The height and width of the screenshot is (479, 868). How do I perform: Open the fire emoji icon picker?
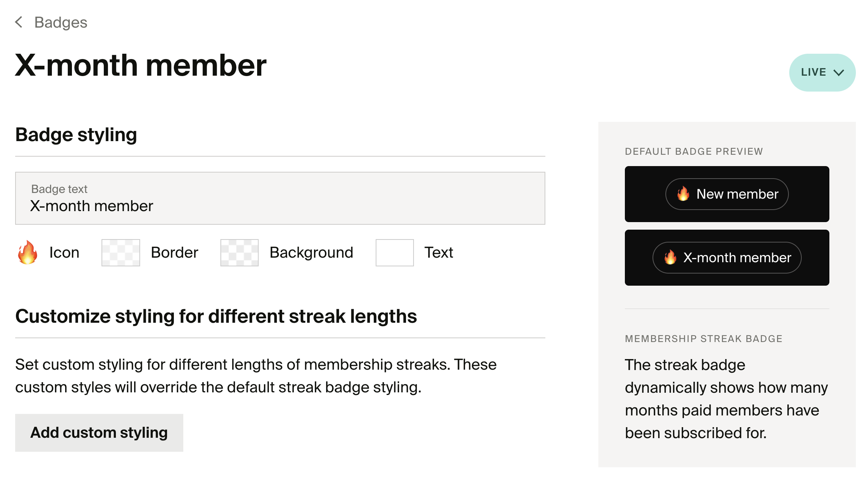click(28, 252)
